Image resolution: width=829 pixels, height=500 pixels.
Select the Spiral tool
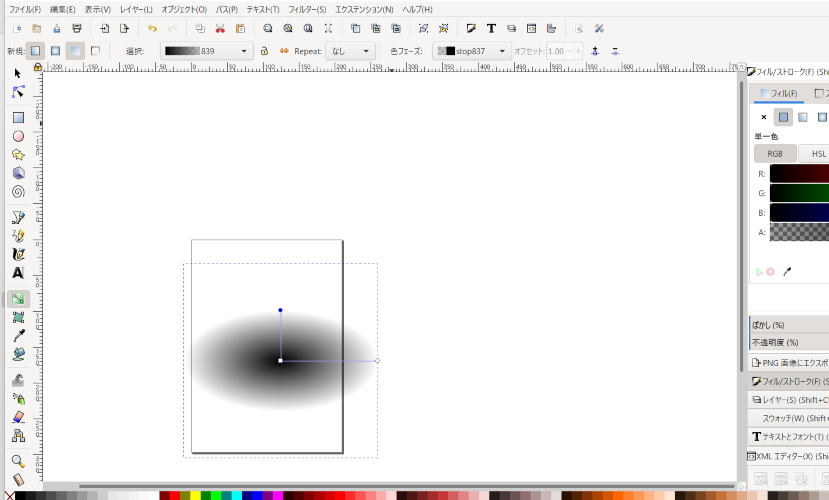pyautogui.click(x=18, y=191)
